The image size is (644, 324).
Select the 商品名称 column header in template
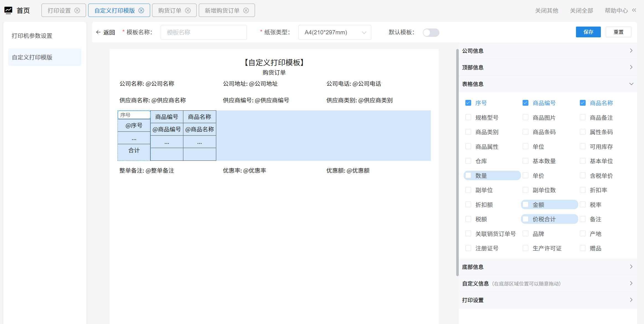point(199,117)
